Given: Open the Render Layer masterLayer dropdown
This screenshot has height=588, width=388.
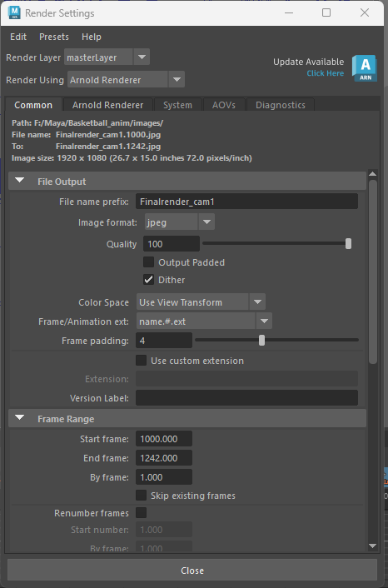Looking at the screenshot, I should click(107, 57).
